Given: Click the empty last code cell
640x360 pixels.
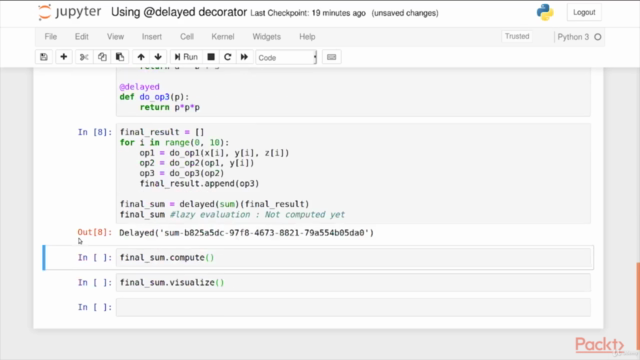Looking at the screenshot, I should 353,307.
